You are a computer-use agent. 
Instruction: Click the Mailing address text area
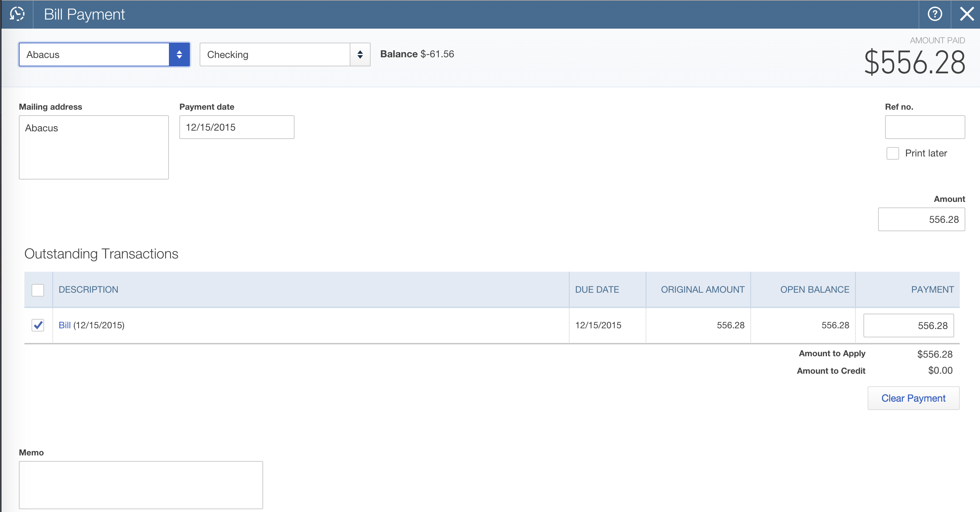click(94, 147)
